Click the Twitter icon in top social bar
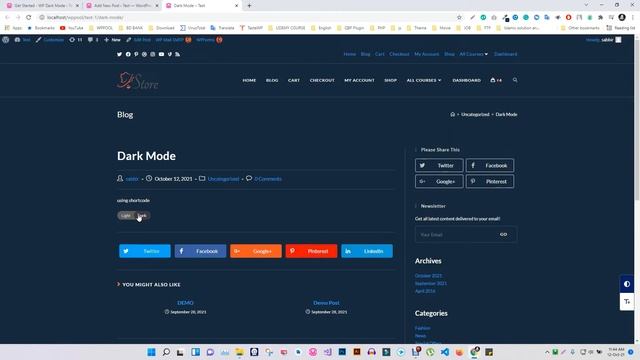Viewport: 640px width, 360px height. [119, 54]
